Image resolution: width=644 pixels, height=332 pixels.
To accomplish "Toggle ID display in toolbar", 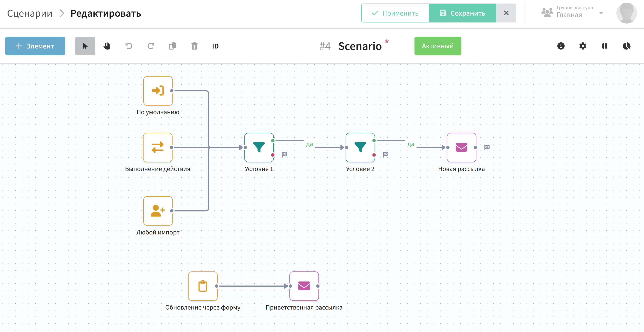I will coord(215,46).
